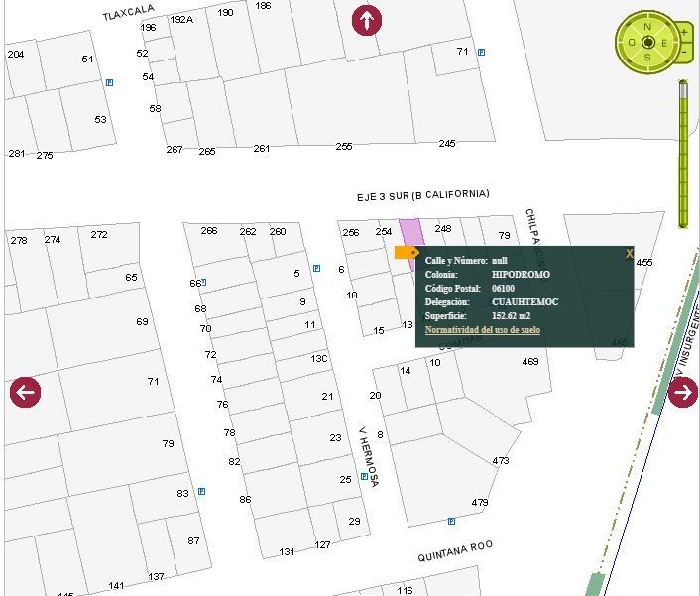Screen dimensions: 700x596
Task: Zoom out with the minus button
Action: pyautogui.click(x=684, y=52)
